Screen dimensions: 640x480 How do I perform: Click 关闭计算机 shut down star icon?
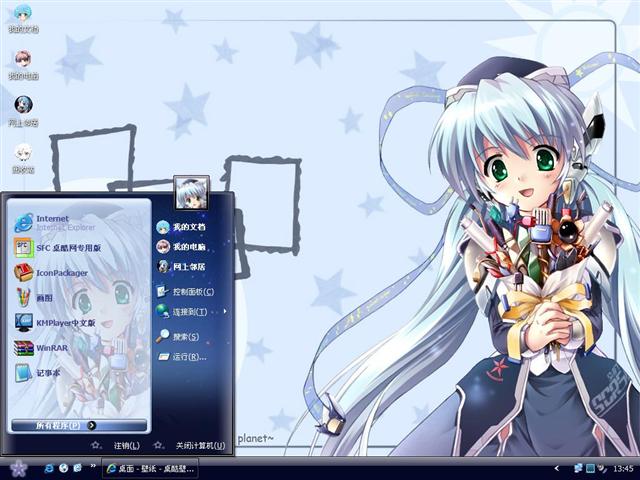[x=158, y=445]
